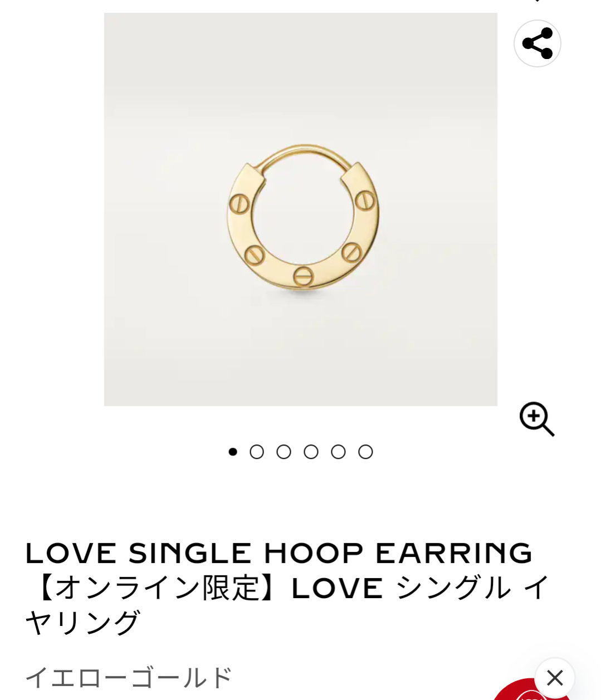601x700 pixels.
Task: Open the share options for this earring
Action: [x=537, y=43]
